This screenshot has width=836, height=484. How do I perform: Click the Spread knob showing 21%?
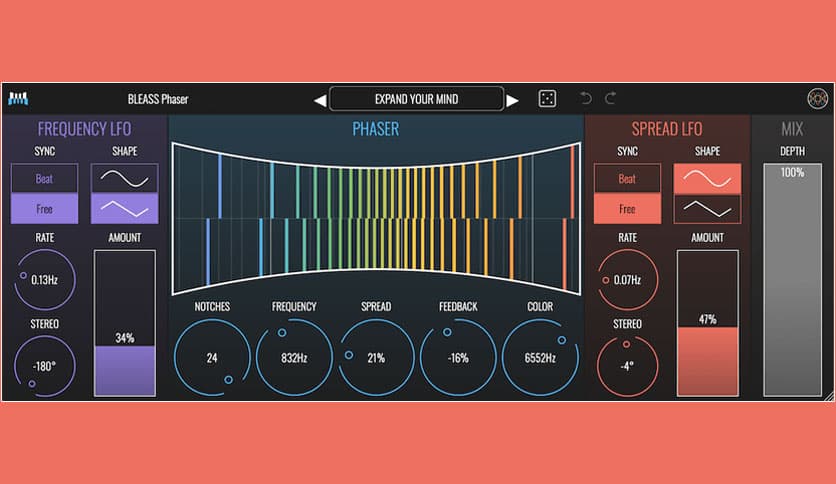click(x=376, y=358)
